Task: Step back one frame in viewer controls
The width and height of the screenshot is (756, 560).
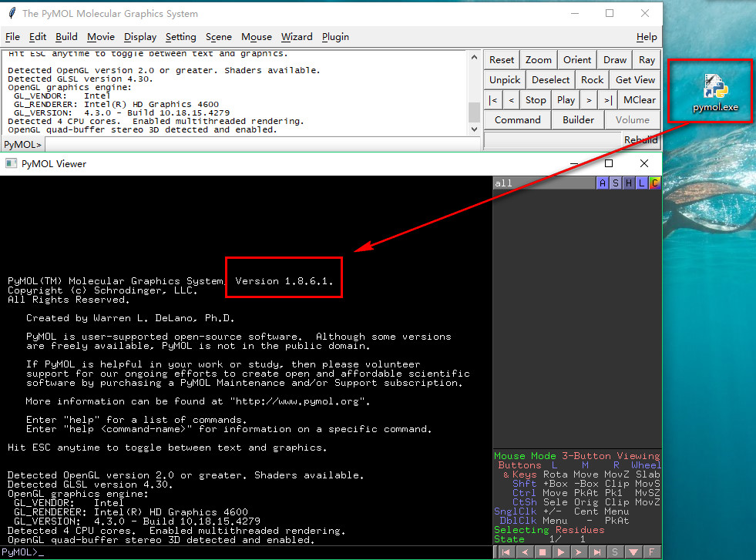Action: click(x=525, y=552)
